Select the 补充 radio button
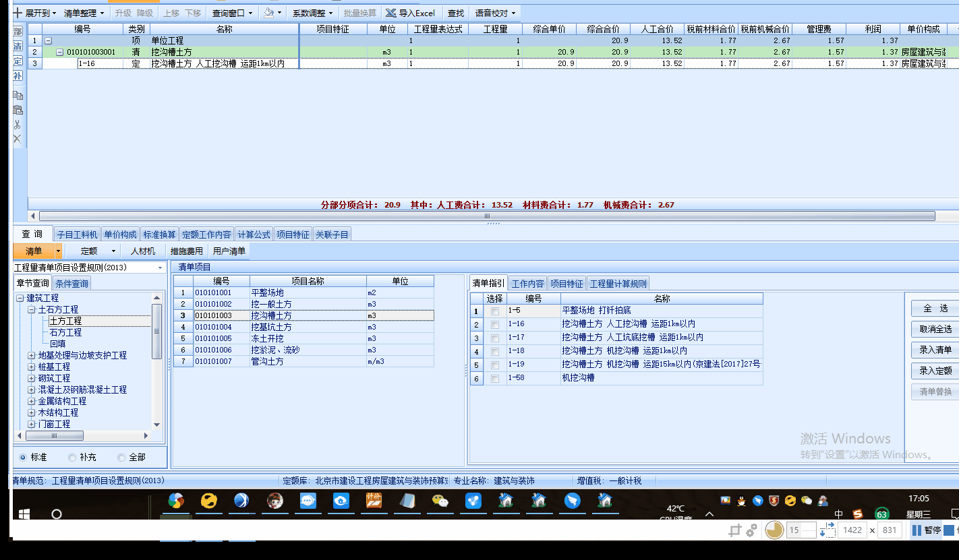 [73, 458]
